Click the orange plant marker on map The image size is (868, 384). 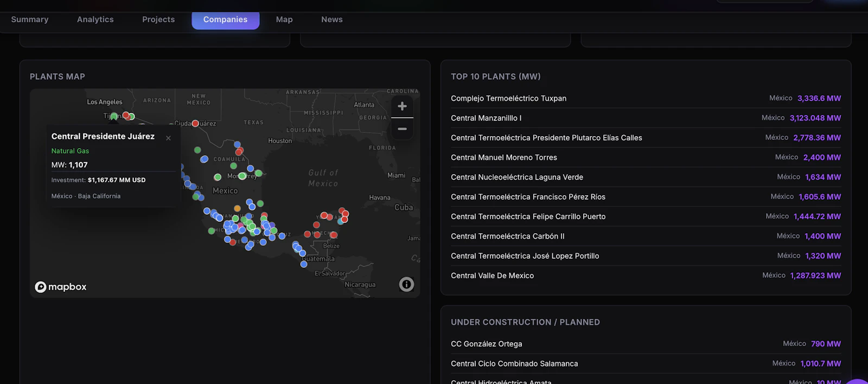[237, 208]
